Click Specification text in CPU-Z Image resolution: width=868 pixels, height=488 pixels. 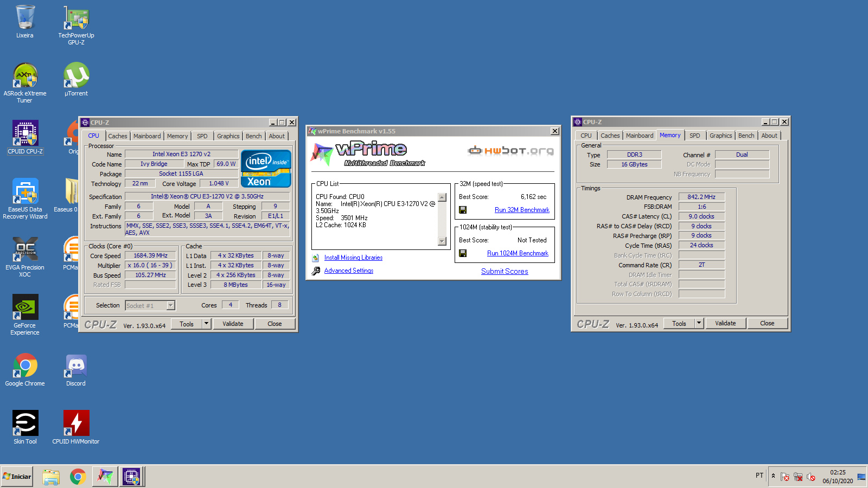point(207,196)
